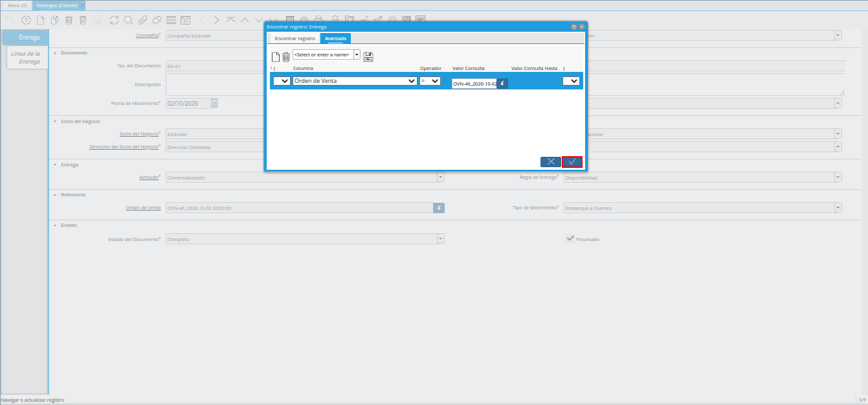Open Estado del Documento dropdown arrow
Screen dimensions: 868x405
click(x=441, y=238)
